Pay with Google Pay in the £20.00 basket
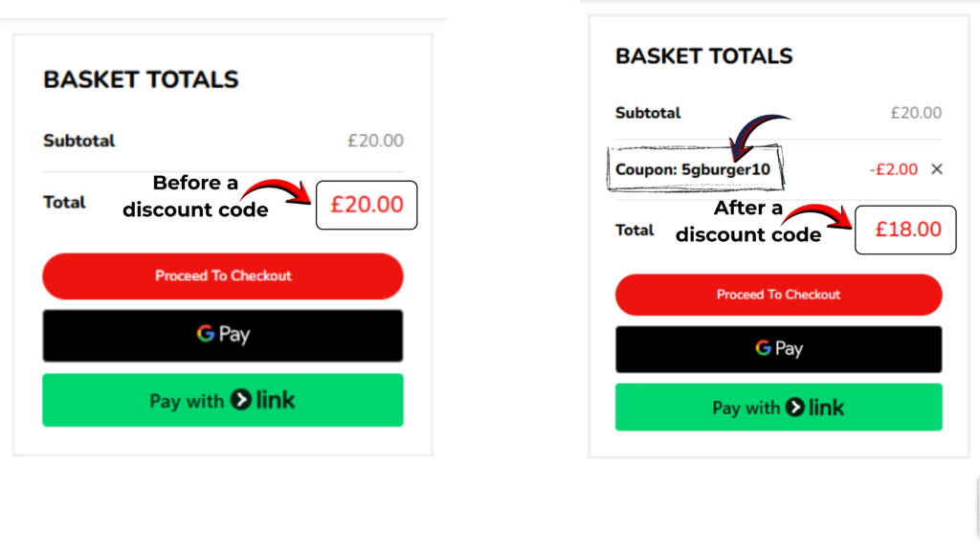Viewport: 980px width, 551px height. [223, 335]
